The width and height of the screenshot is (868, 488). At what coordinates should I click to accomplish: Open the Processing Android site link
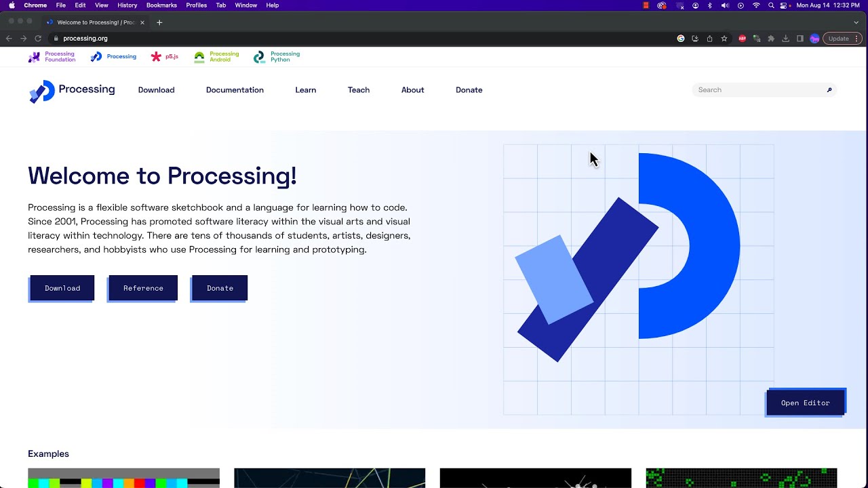[216, 57]
